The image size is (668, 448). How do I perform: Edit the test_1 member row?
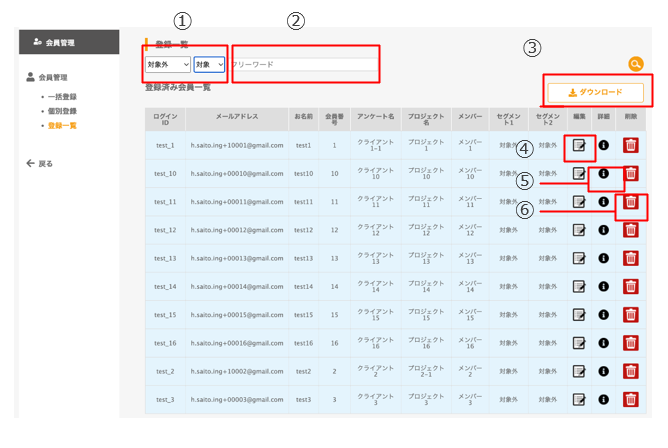pos(579,145)
